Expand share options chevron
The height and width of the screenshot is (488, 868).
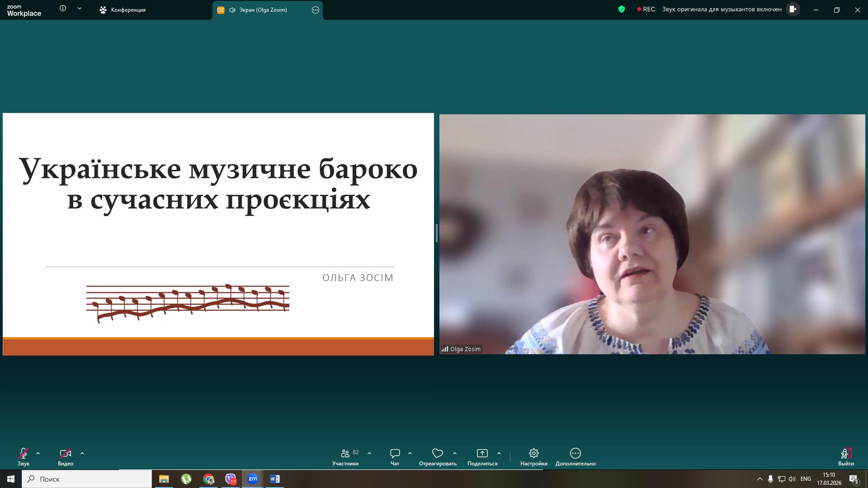click(499, 453)
